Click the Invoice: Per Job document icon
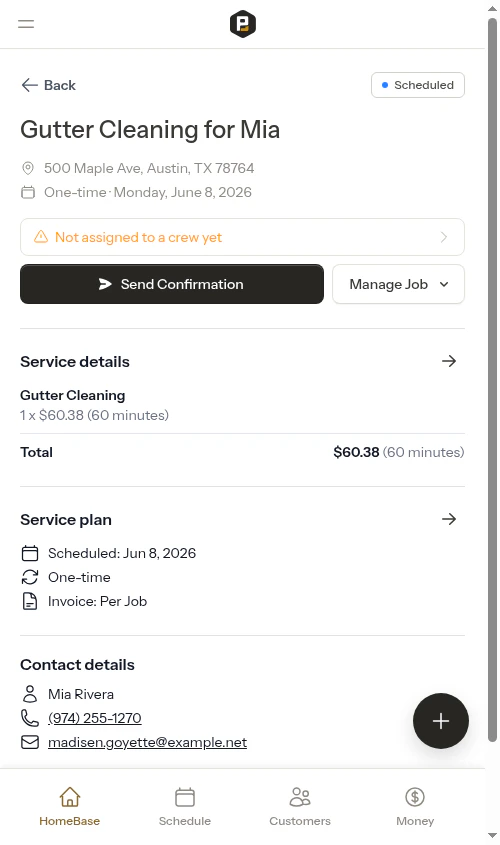The height and width of the screenshot is (845, 500). pos(30,601)
